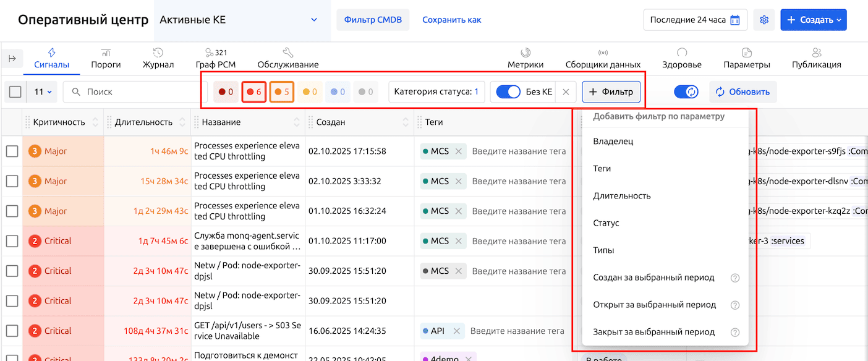This screenshot has height=361, width=868.
Task: Select Владелец from filter parameter menu
Action: (x=613, y=142)
